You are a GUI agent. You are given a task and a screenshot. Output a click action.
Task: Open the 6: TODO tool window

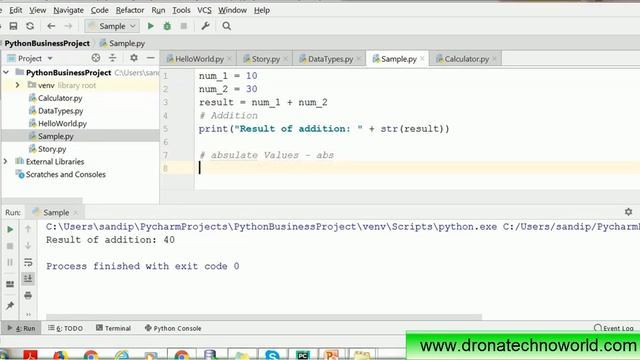[x=65, y=328]
